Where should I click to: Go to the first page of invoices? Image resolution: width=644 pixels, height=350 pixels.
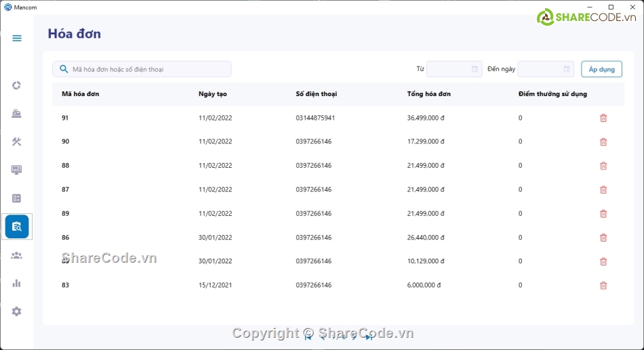tap(308, 337)
